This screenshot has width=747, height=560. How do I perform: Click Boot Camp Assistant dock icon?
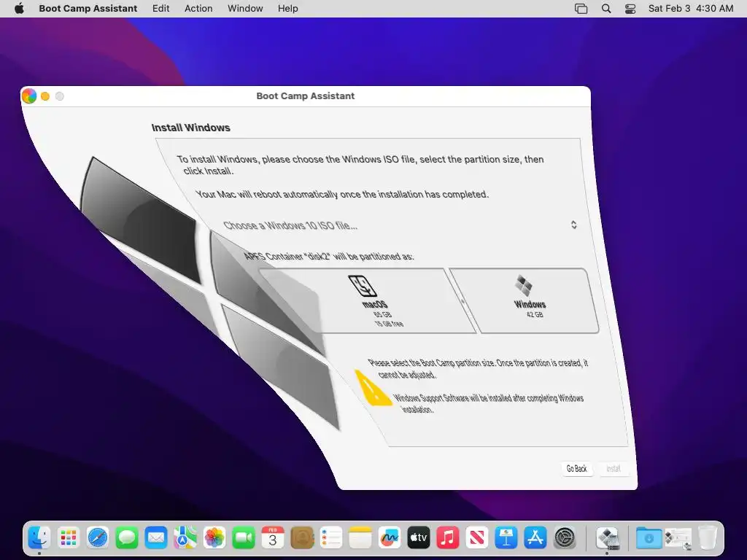tap(608, 538)
